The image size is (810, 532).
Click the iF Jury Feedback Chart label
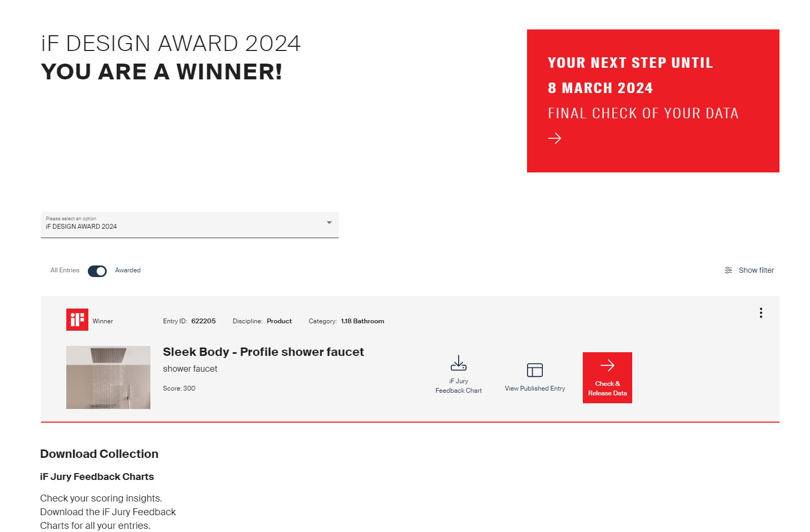[458, 386]
